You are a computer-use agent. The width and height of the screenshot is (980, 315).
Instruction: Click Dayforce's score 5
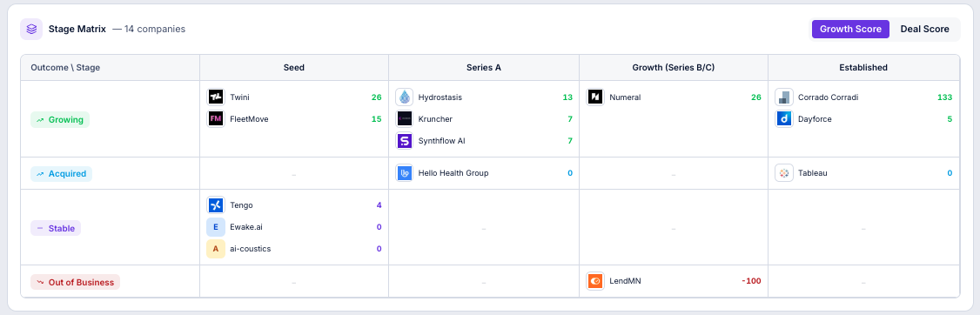pyautogui.click(x=950, y=118)
